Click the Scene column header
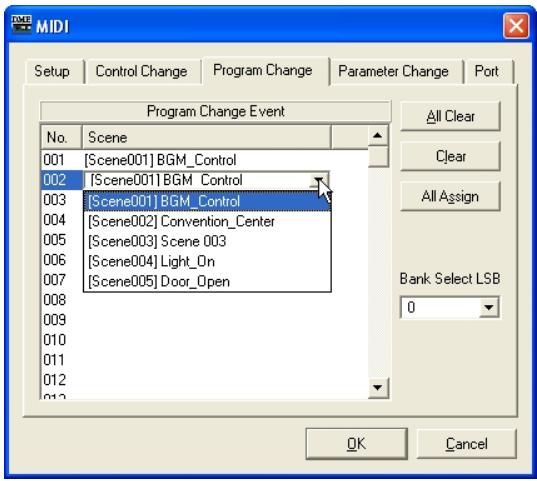Viewport: 537px width, 481px height. point(207,137)
